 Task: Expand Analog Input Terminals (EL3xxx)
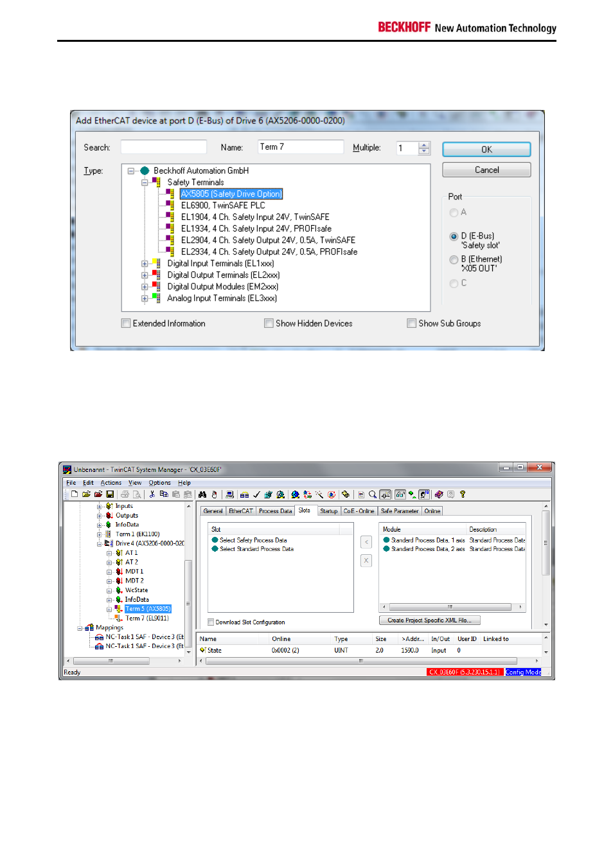pyautogui.click(x=145, y=298)
